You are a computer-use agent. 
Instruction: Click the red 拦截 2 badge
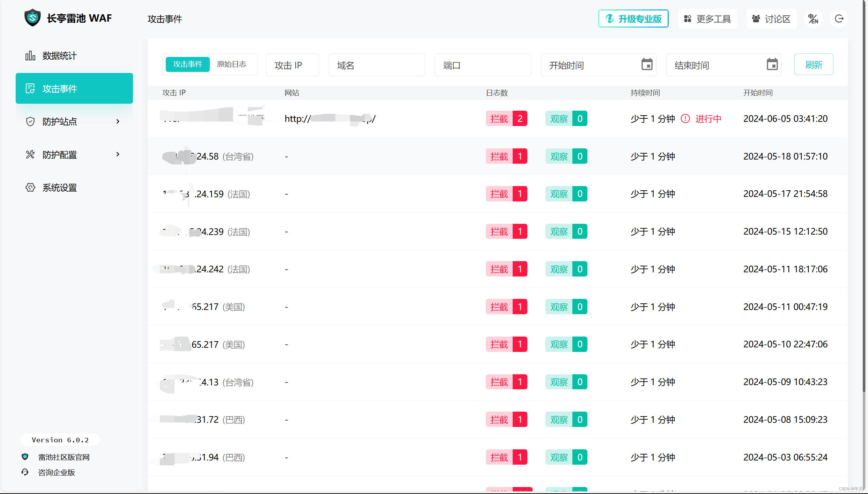pos(506,119)
